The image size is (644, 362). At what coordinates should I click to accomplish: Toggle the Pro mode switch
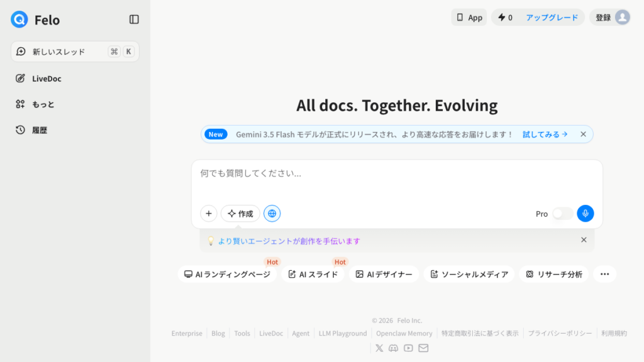(x=562, y=214)
